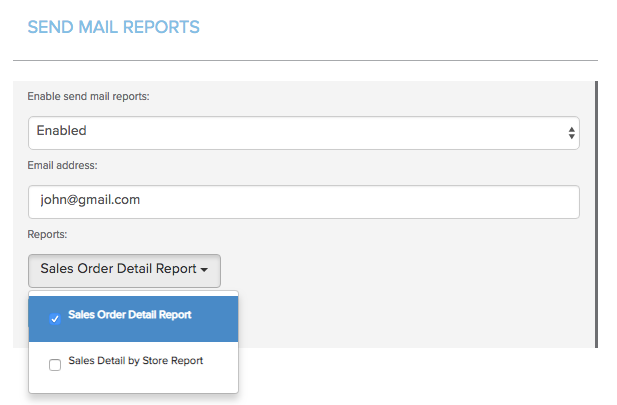Collapse the Sales Order Detail Report dropdown button

[124, 270]
